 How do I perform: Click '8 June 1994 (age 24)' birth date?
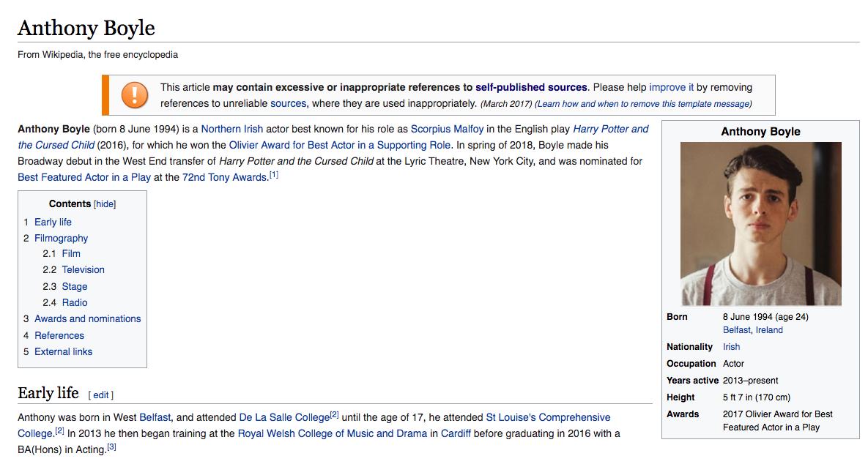point(765,317)
